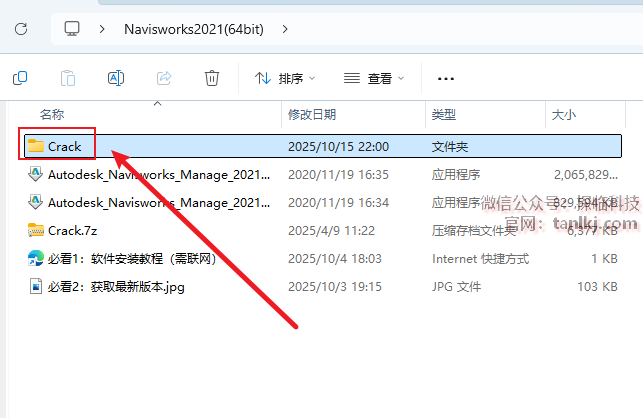The image size is (643, 418).
Task: Open the View (查看) dropdown
Action: (374, 78)
